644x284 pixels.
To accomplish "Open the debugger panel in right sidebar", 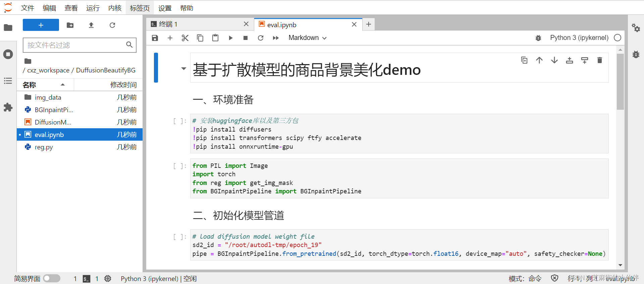I will pos(636,54).
